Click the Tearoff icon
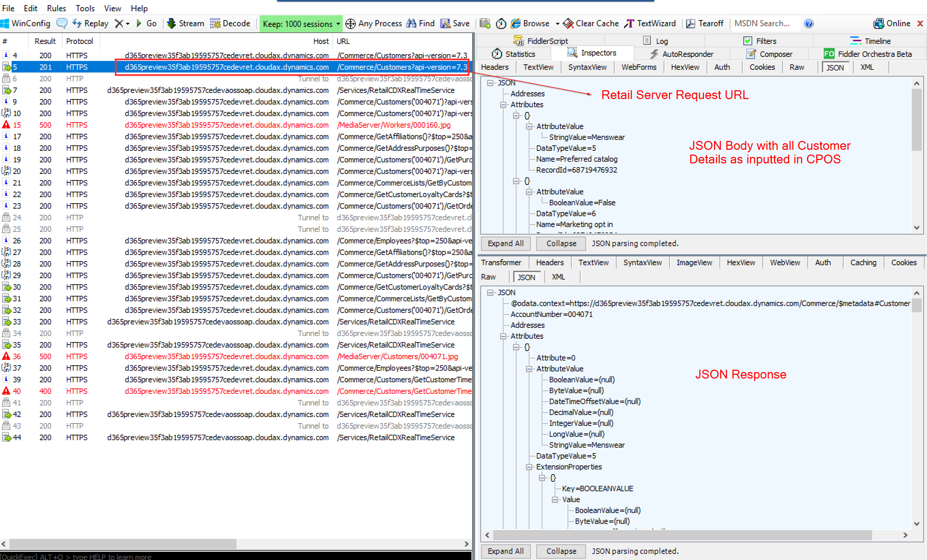The width and height of the screenshot is (927, 560). coord(690,23)
